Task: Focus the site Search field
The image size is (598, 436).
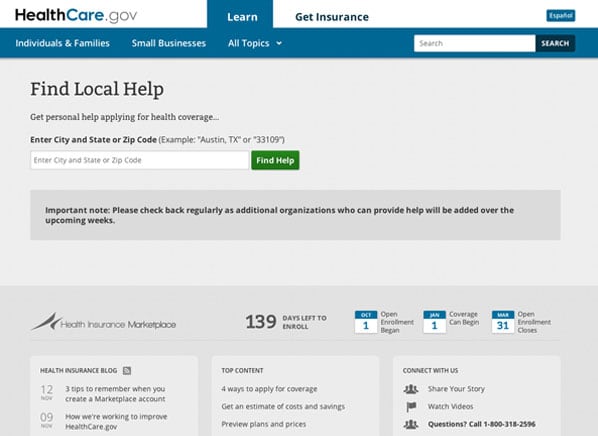Action: (475, 43)
